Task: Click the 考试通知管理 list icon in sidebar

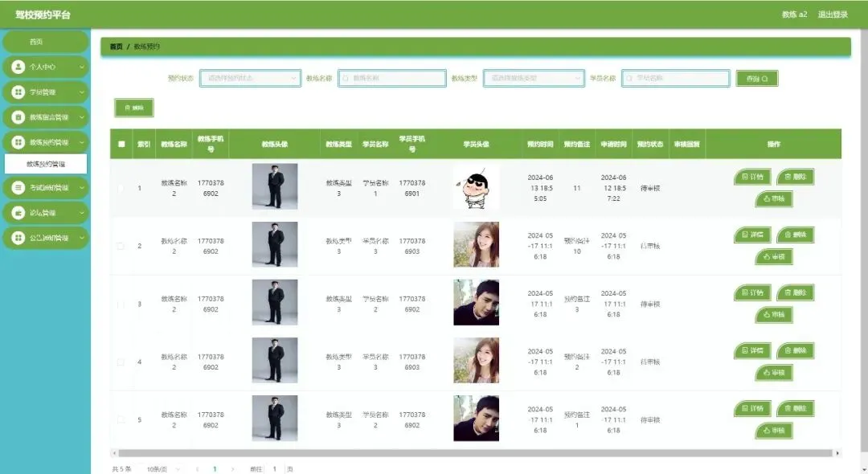Action: click(18, 187)
